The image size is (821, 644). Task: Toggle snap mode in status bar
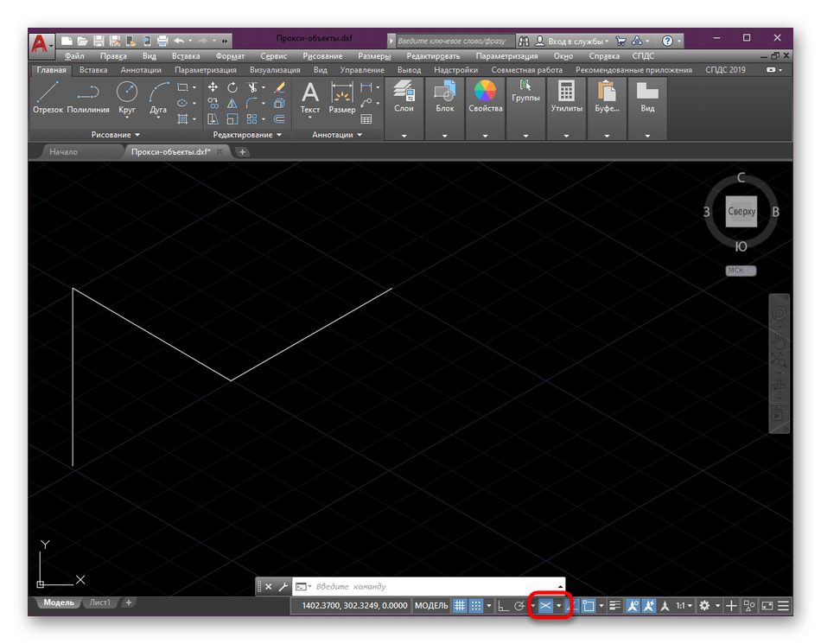pyautogui.click(x=475, y=606)
